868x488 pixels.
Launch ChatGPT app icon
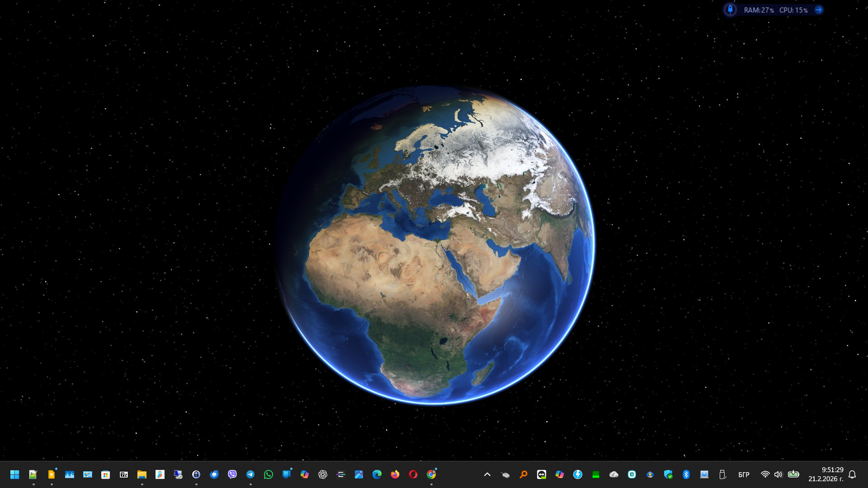point(323,474)
